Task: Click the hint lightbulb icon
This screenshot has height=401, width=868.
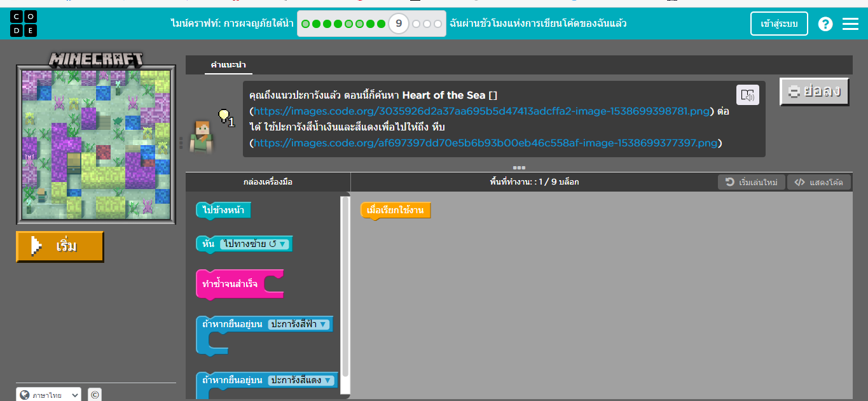Action: [x=224, y=115]
